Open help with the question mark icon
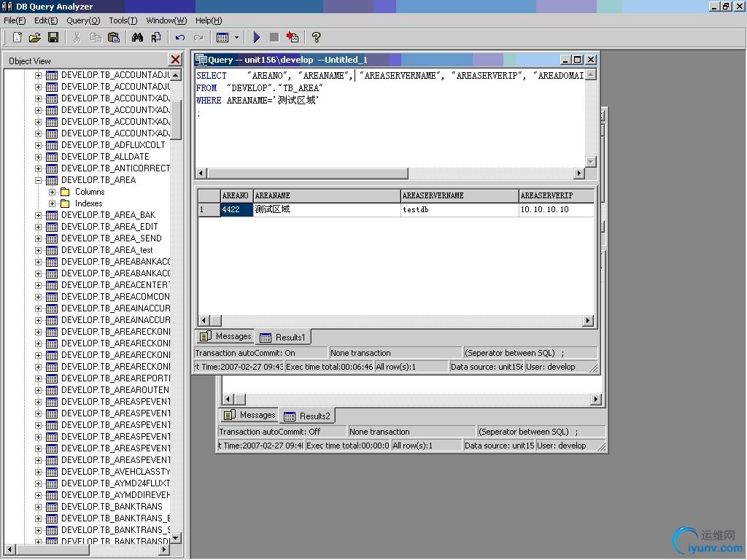 (x=316, y=37)
